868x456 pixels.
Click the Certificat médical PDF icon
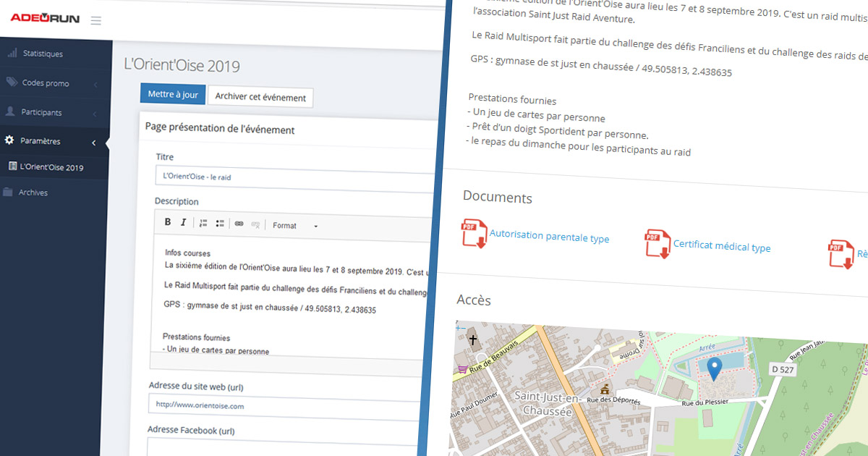[x=658, y=243]
